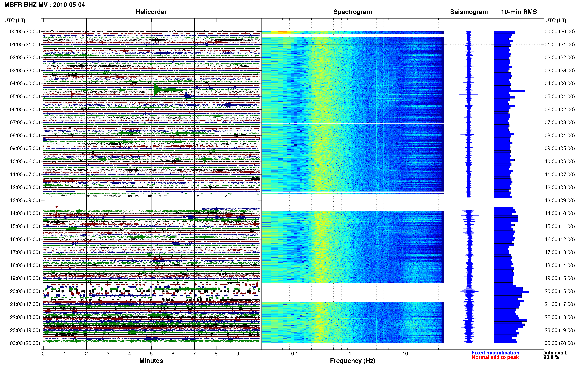Click left time label 05:00 (01:00)

(25, 96)
